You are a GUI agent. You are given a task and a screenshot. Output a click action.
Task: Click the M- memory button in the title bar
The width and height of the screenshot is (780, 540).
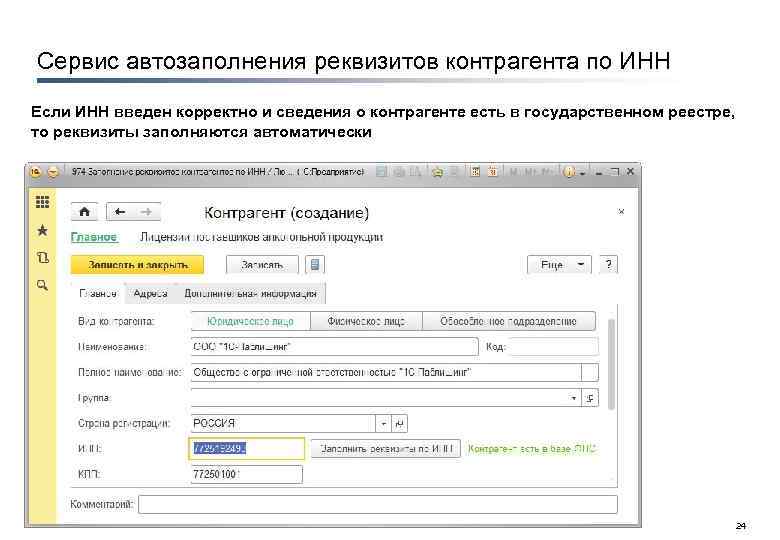[x=548, y=172]
